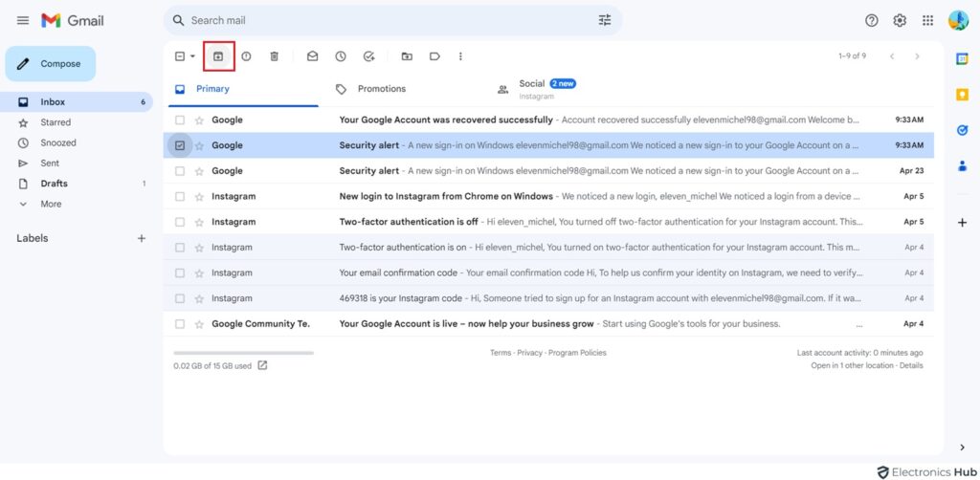Open the Drafts folder
This screenshot has width=980, height=480.
pyautogui.click(x=78, y=185)
